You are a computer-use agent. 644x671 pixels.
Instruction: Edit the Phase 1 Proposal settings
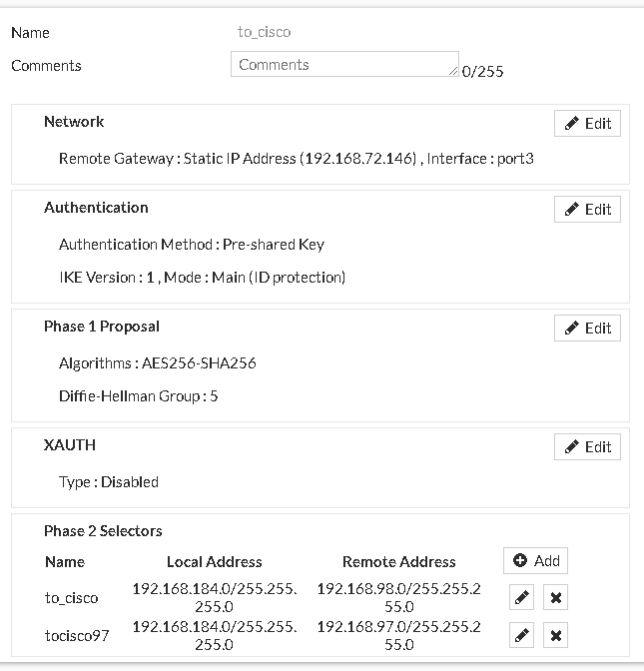tap(587, 329)
